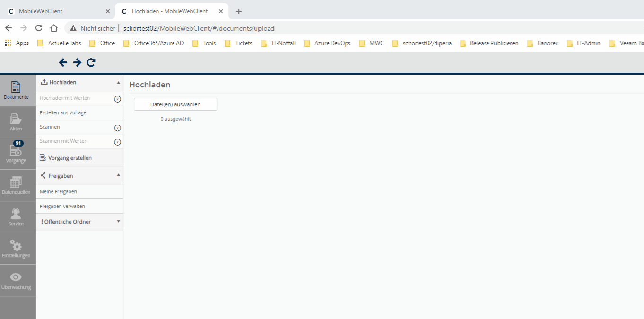
Task: Click Vorgang erstellen in the menu
Action: pyautogui.click(x=70, y=158)
